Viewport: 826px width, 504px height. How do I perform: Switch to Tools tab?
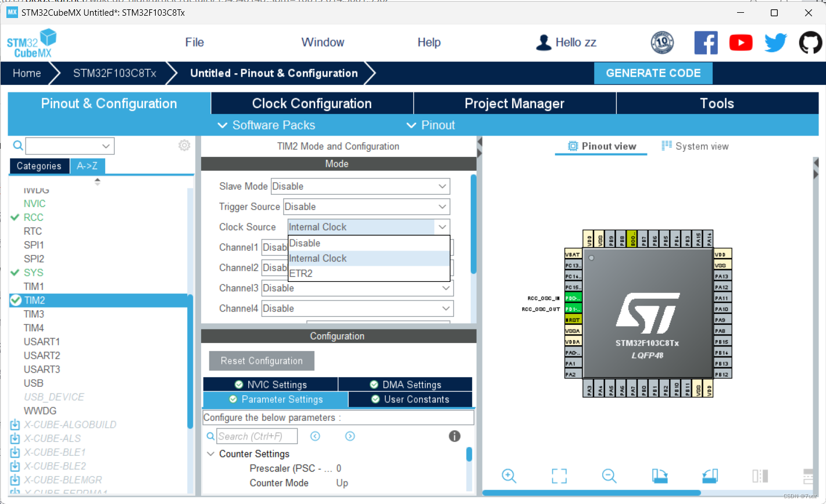717,103
